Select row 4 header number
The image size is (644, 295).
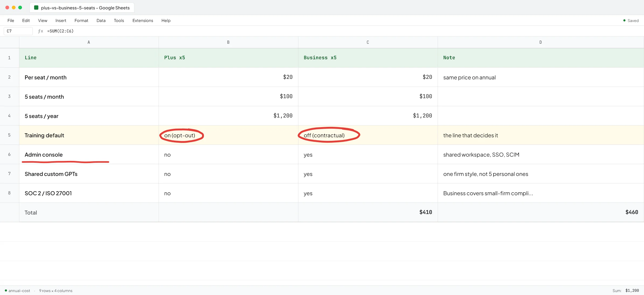click(x=9, y=116)
